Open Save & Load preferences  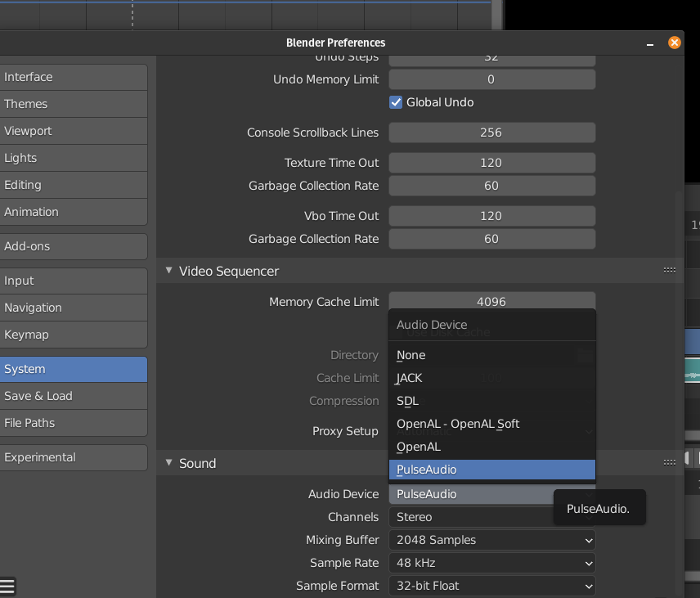[74, 396]
